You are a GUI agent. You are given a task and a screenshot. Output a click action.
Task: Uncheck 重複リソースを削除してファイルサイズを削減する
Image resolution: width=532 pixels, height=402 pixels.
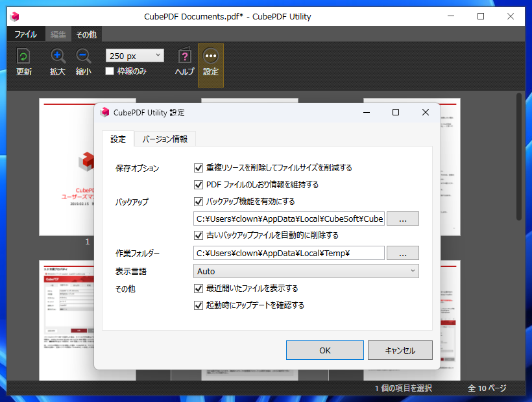pos(199,168)
